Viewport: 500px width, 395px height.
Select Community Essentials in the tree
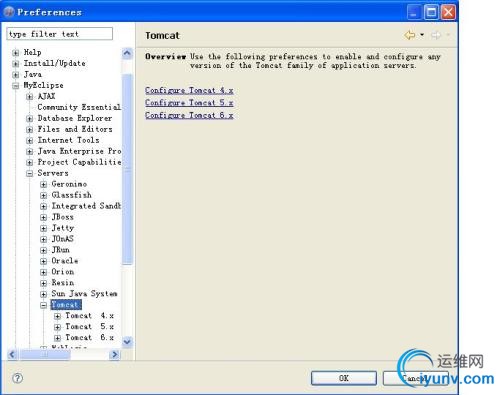(79, 107)
